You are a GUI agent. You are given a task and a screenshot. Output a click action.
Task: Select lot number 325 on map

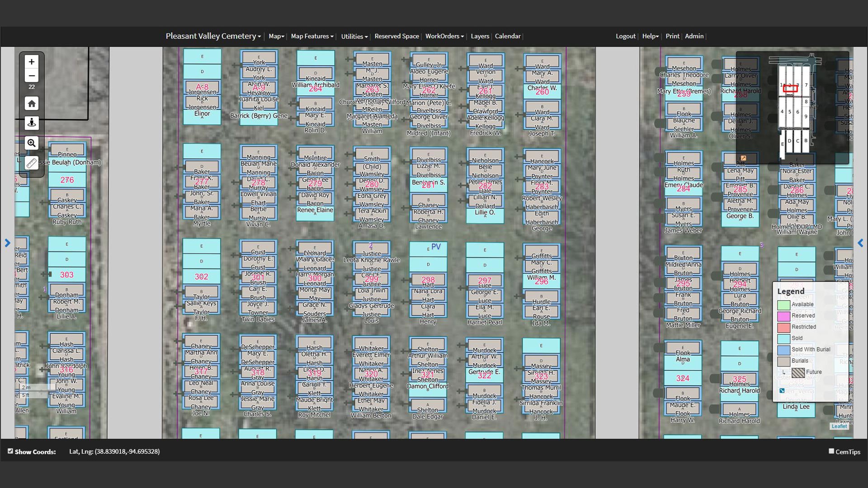(740, 379)
